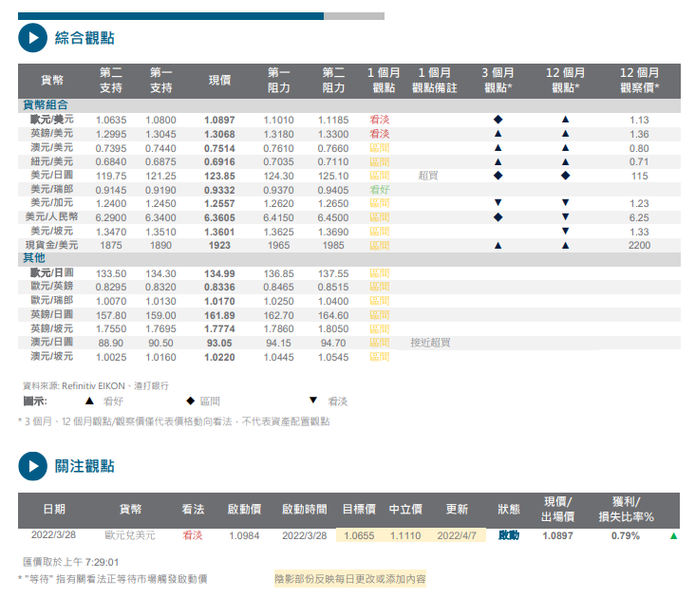Click the 超買 remark for 美元/日圓
Screen dimensions: 695x616
coord(429,176)
